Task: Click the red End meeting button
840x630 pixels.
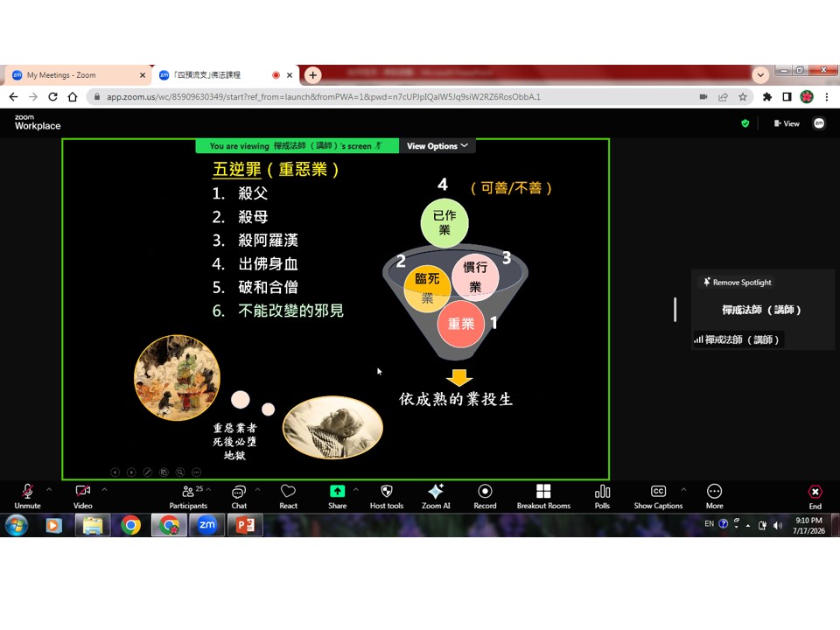Action: [x=815, y=497]
